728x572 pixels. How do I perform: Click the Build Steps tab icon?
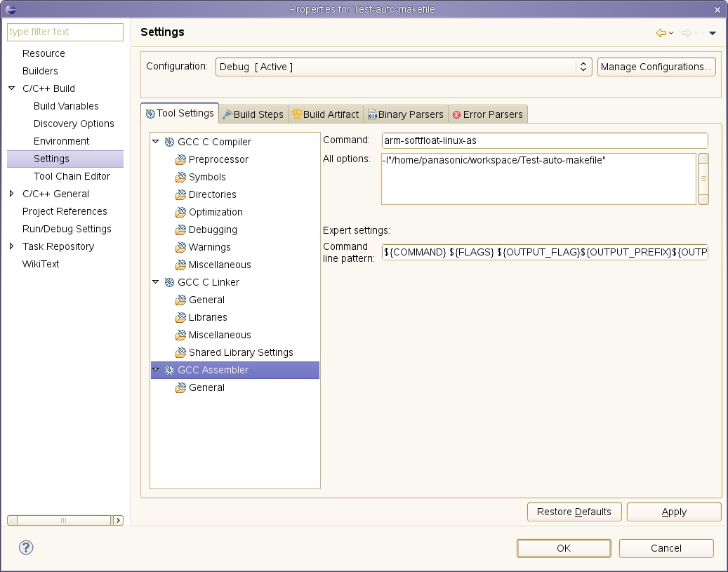click(227, 114)
